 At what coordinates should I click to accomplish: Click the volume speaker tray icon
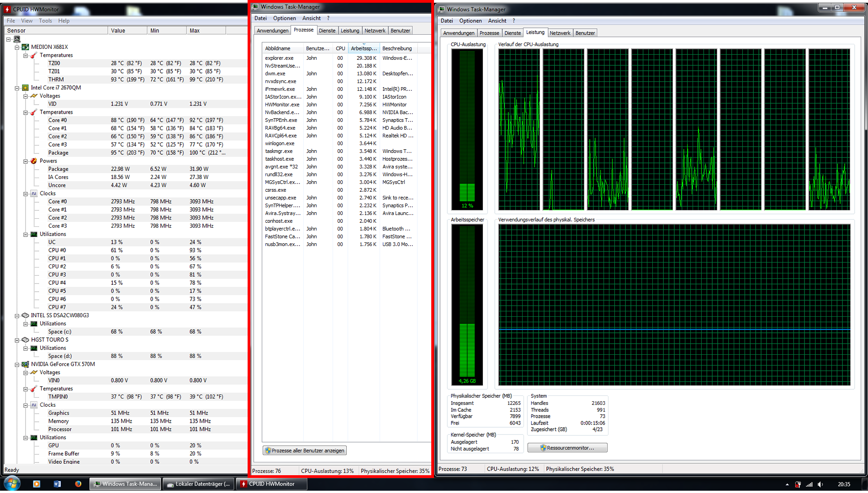(820, 484)
